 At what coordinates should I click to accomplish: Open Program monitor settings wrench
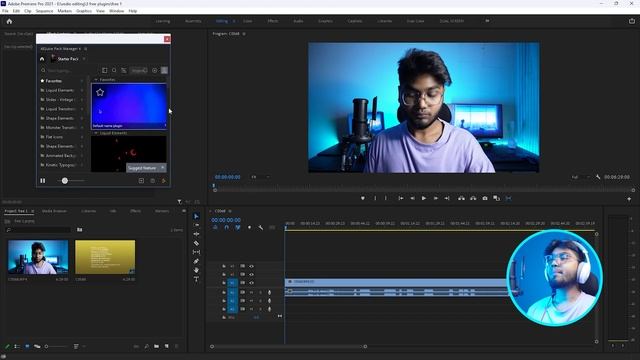pos(598,177)
